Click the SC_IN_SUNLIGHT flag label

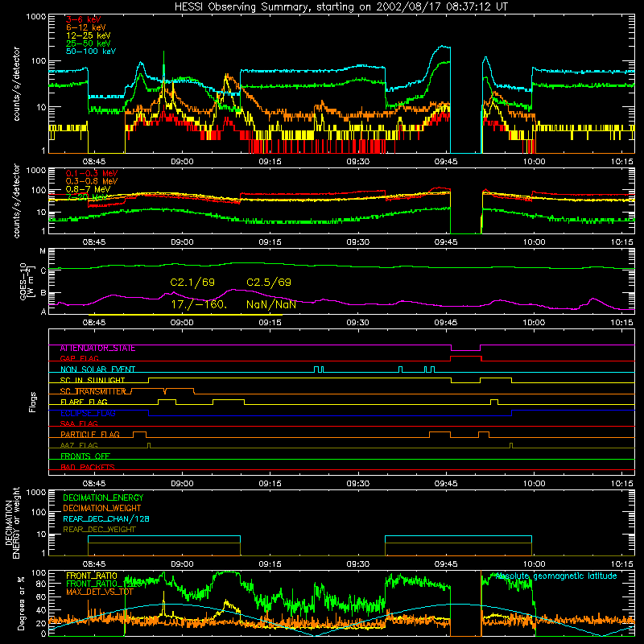click(x=93, y=380)
